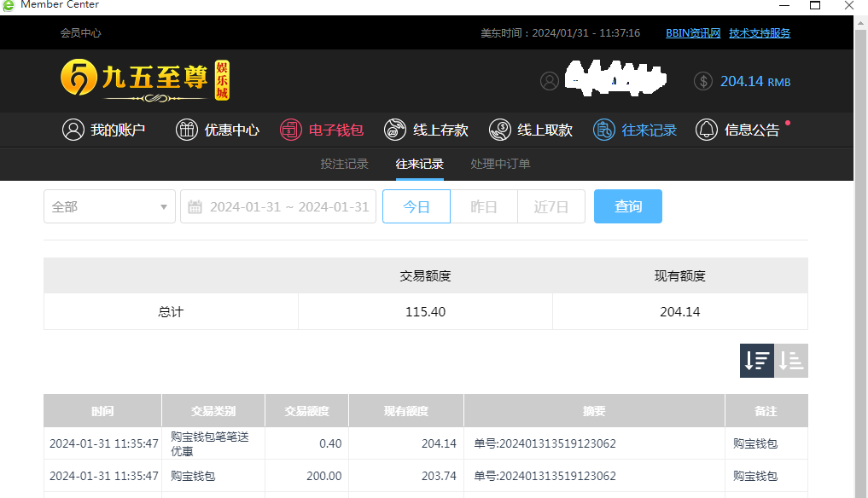Select ascending sort order toggle
Viewport: 868px width, 498px height.
click(791, 361)
